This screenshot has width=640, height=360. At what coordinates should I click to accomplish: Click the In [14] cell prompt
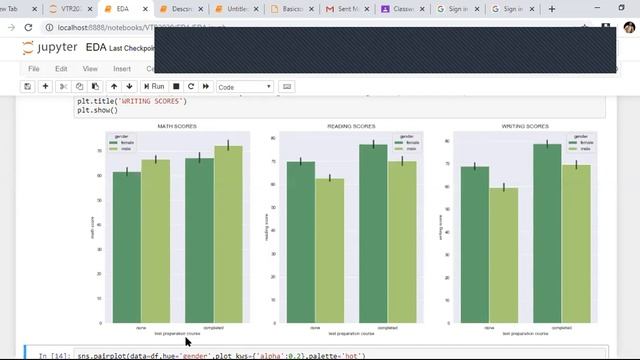pos(55,356)
